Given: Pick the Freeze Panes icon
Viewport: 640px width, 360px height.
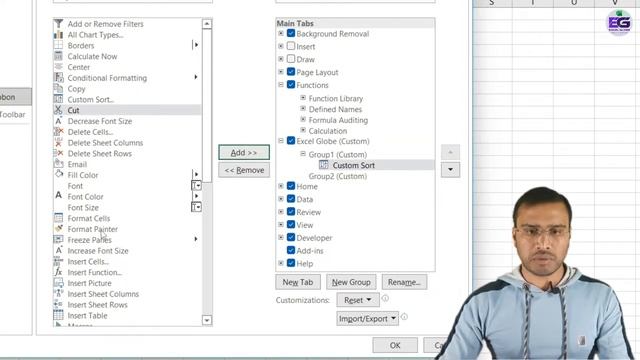Looking at the screenshot, I should [58, 240].
